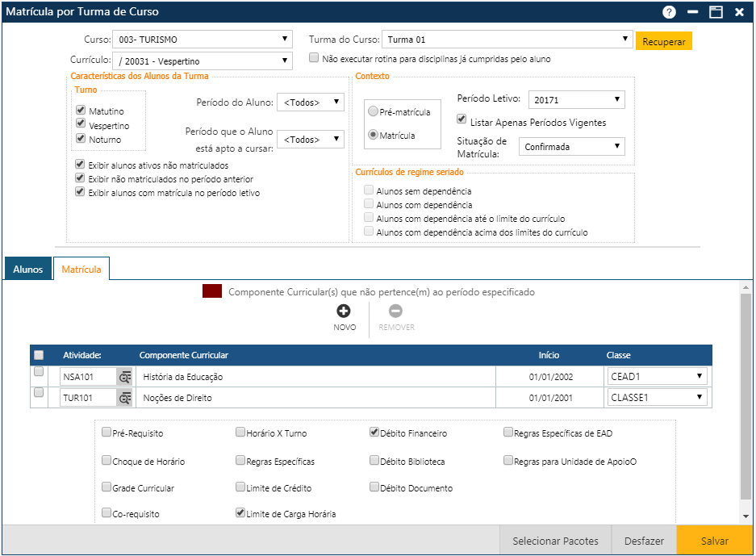Screen dimensions: 756x556
Task: Click the help question mark icon
Action: coord(669,12)
